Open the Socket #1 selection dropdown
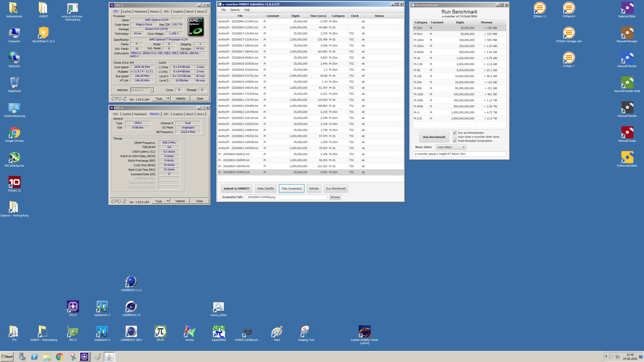The width and height of the screenshot is (644, 362). (x=142, y=90)
